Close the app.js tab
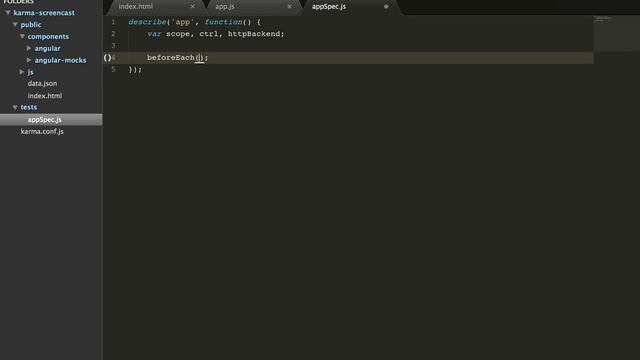Viewport: 640px width, 360px height. (x=289, y=7)
